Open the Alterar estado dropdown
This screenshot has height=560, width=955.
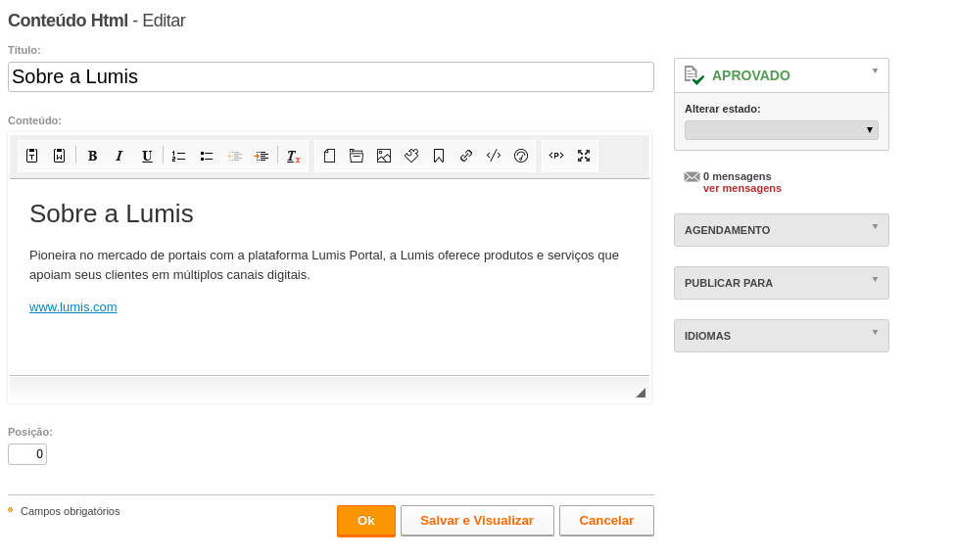point(781,129)
